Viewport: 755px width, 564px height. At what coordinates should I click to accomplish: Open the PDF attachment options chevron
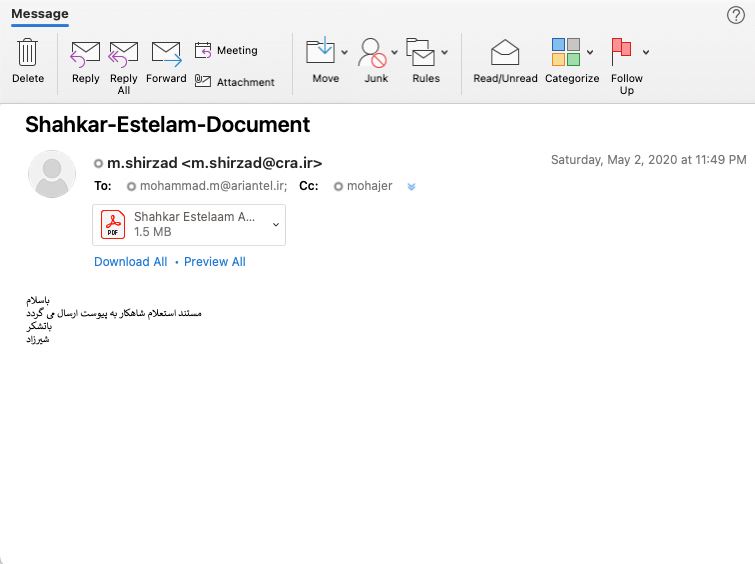(276, 224)
